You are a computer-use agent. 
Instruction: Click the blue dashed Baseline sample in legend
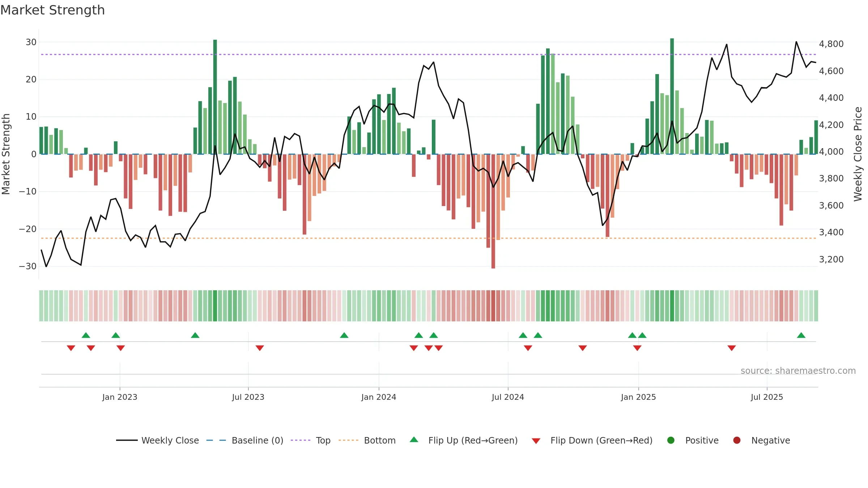point(216,440)
